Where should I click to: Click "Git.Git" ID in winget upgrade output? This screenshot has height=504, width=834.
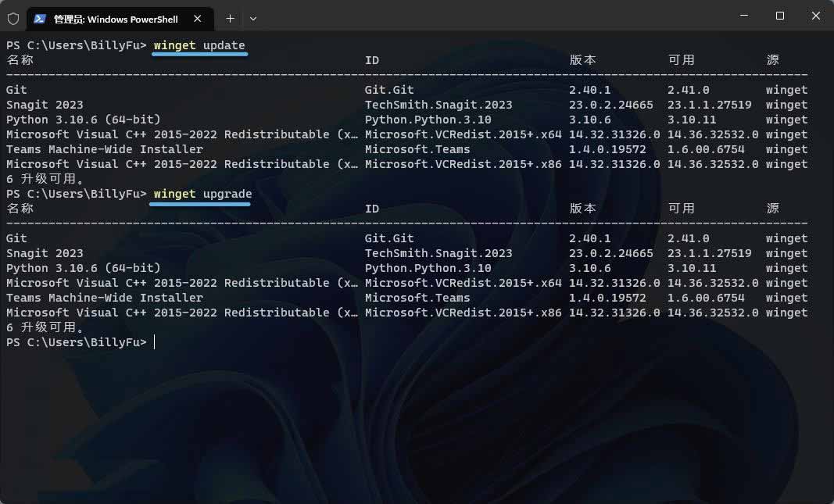click(389, 238)
